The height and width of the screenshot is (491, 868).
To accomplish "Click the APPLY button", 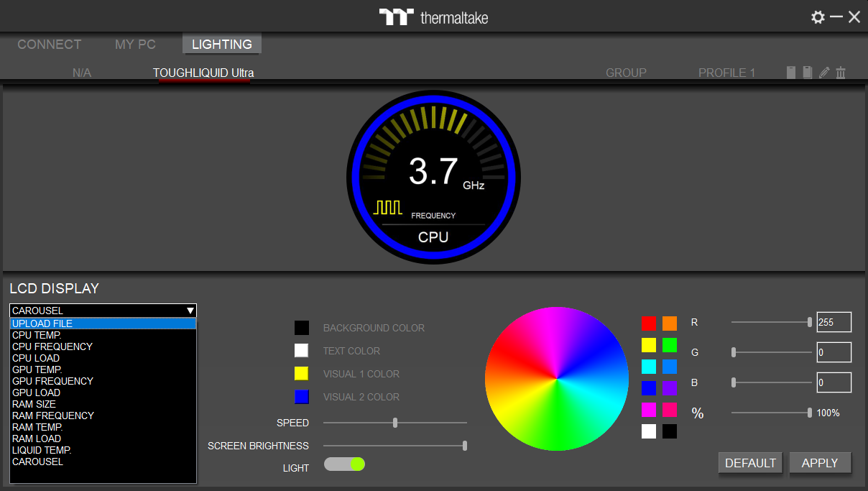I will 820,463.
